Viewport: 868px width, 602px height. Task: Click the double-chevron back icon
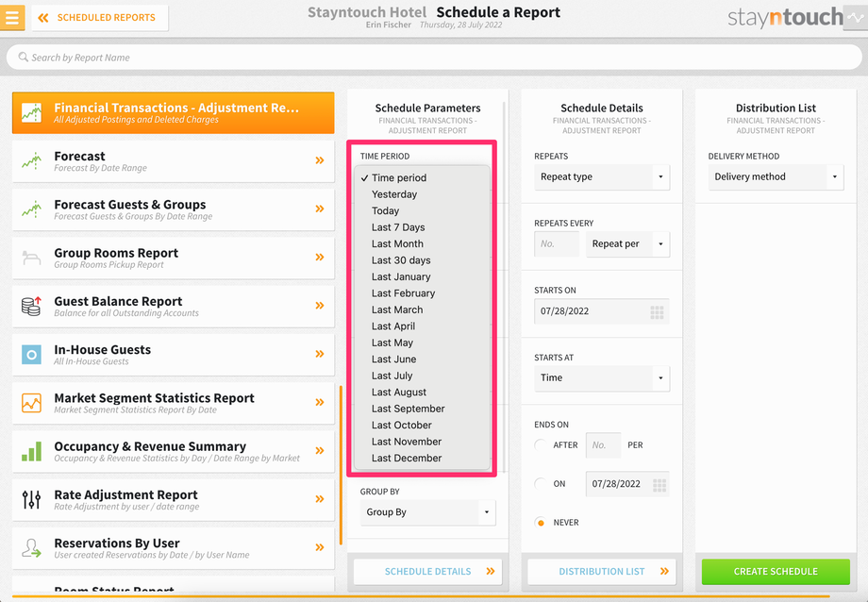coord(42,18)
